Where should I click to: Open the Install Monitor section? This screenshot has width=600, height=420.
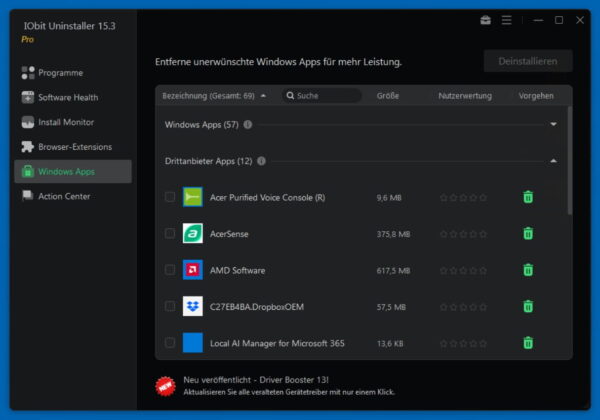(73, 122)
